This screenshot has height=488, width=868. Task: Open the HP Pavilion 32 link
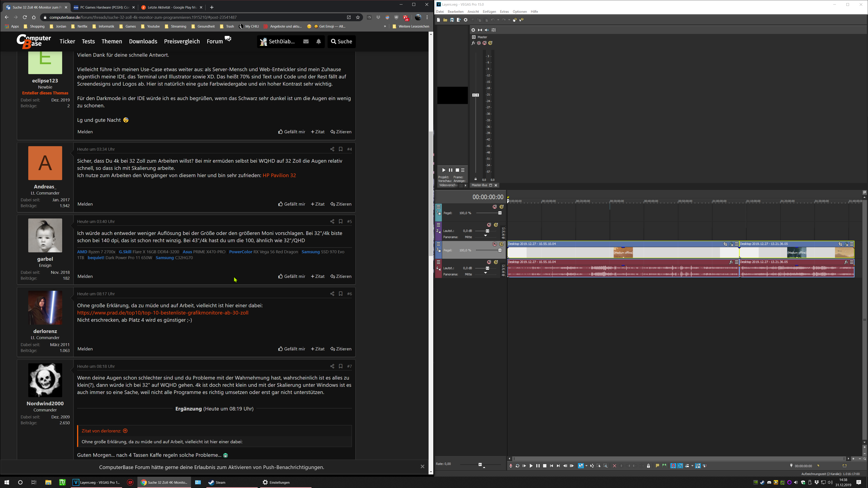point(279,175)
